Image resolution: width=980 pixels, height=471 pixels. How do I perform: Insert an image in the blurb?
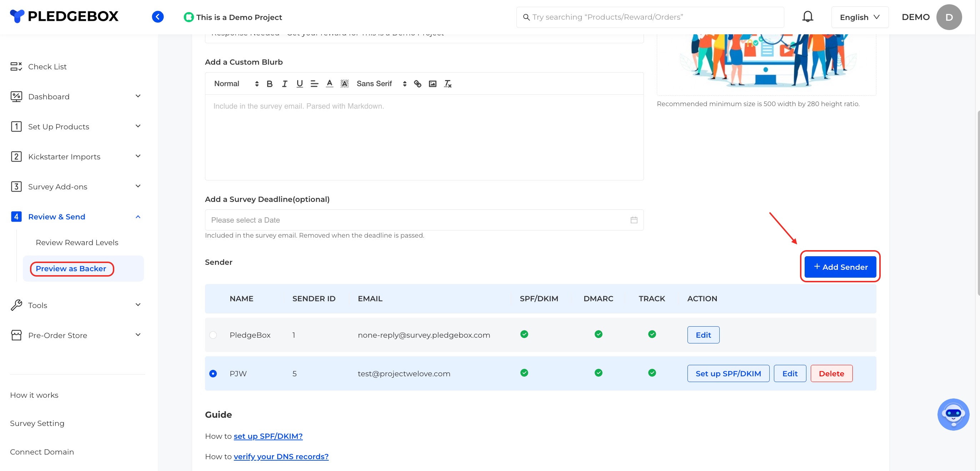click(x=432, y=84)
